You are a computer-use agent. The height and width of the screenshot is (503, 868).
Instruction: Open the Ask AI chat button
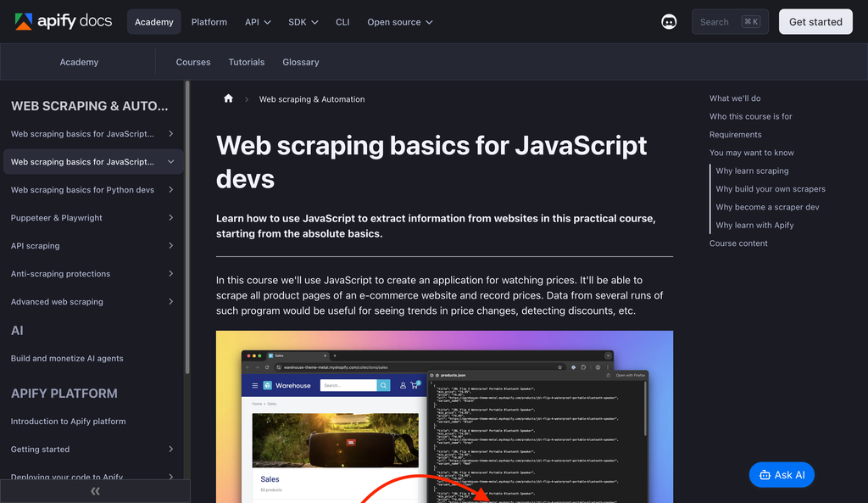click(782, 475)
